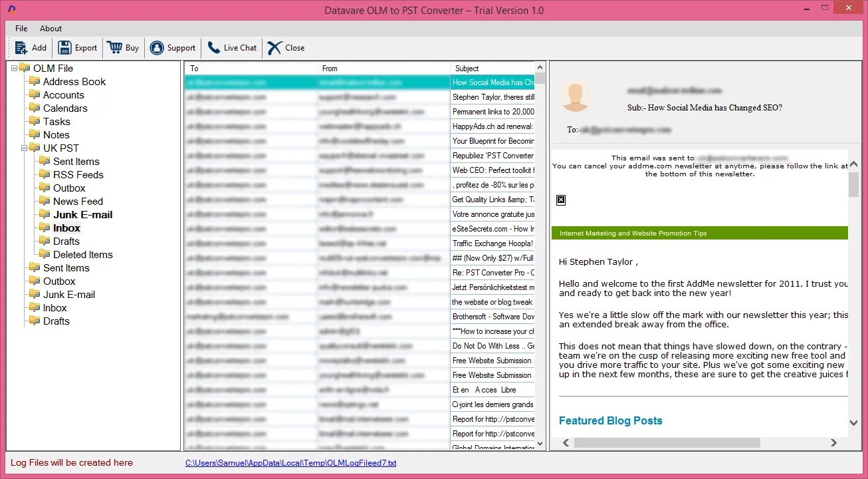Select the bold Junk E-mail folder under UK PST
868x479 pixels.
[x=83, y=214]
